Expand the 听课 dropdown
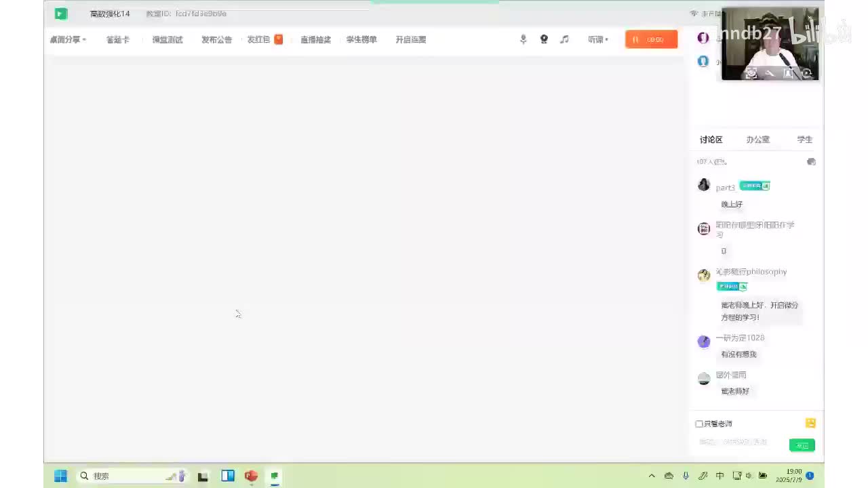 (598, 39)
